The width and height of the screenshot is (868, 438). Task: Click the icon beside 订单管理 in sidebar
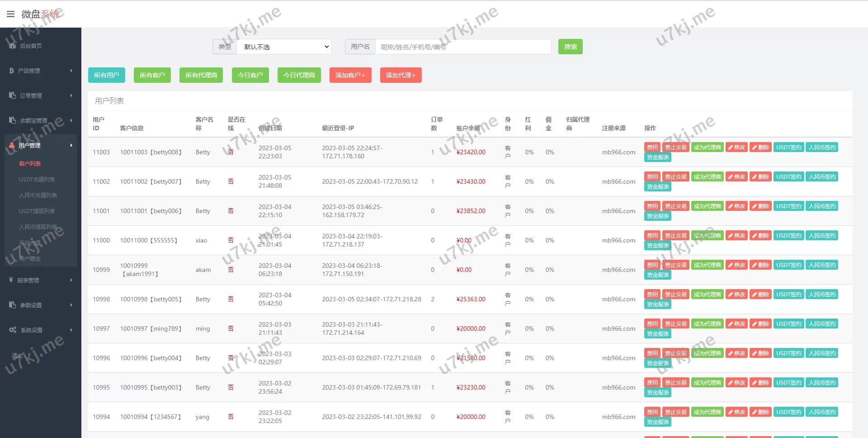(x=12, y=95)
